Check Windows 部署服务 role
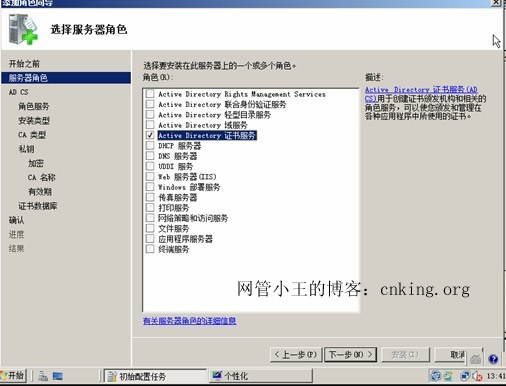The height and width of the screenshot is (386, 506). 150,187
